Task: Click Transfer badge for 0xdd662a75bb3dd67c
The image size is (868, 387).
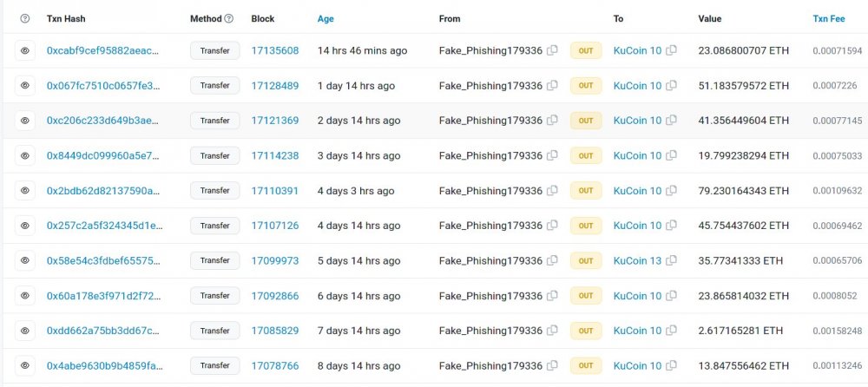Action: (214, 331)
